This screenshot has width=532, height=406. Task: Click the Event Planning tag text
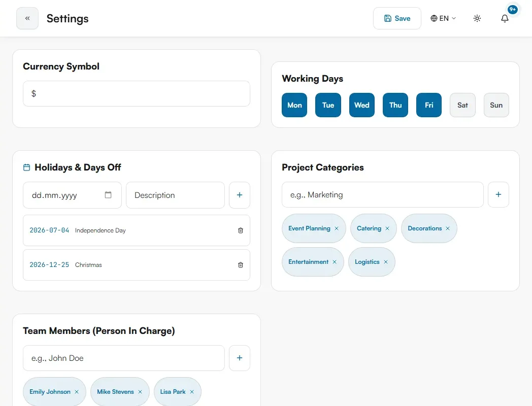[310, 228]
